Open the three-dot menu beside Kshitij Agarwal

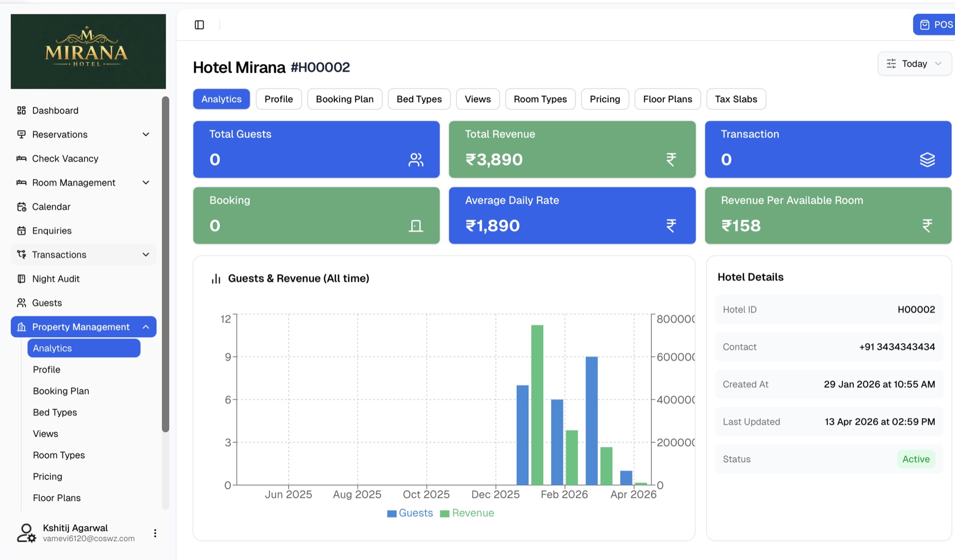pyautogui.click(x=155, y=533)
